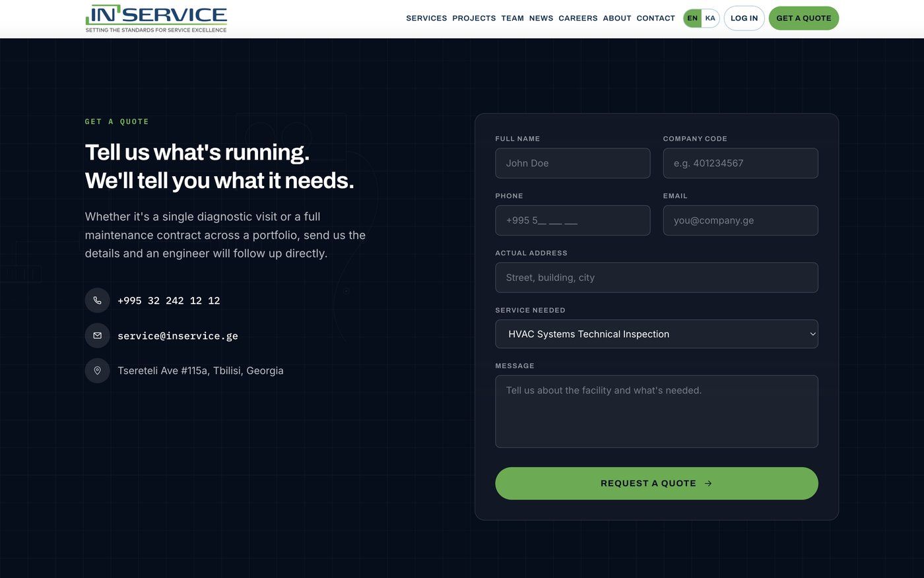Focus the Full Name input field
This screenshot has width=924, height=578.
pyautogui.click(x=573, y=163)
